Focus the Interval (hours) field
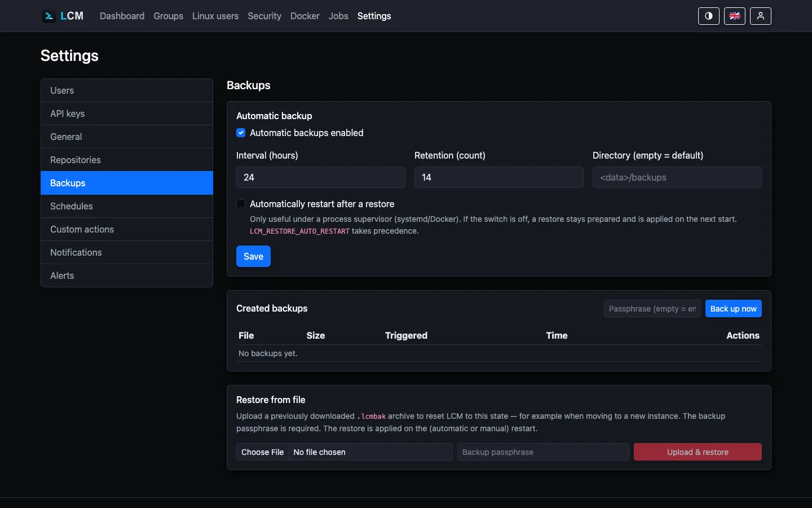This screenshot has width=812, height=508. pos(321,177)
